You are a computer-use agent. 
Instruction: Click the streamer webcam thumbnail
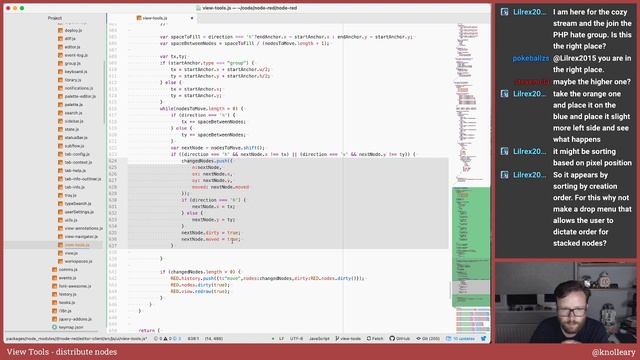tap(566, 302)
